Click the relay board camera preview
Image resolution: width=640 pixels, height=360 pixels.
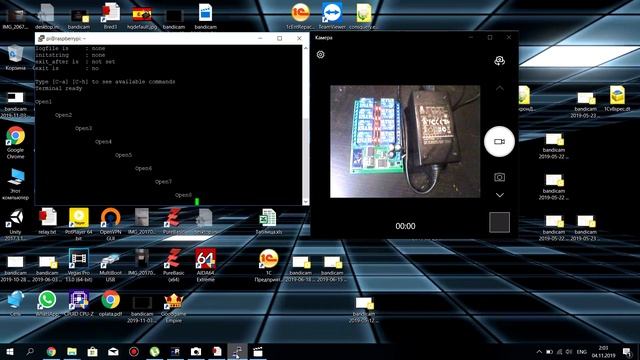coord(405,141)
